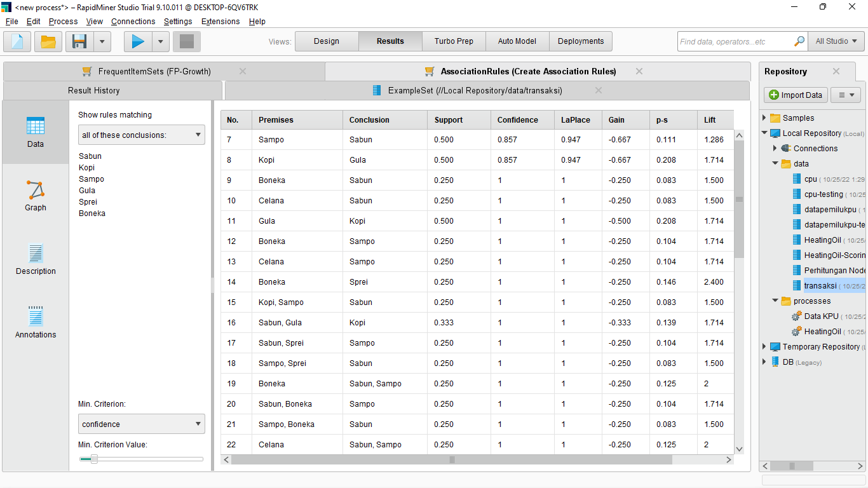Open the Extensions menu

coord(220,21)
